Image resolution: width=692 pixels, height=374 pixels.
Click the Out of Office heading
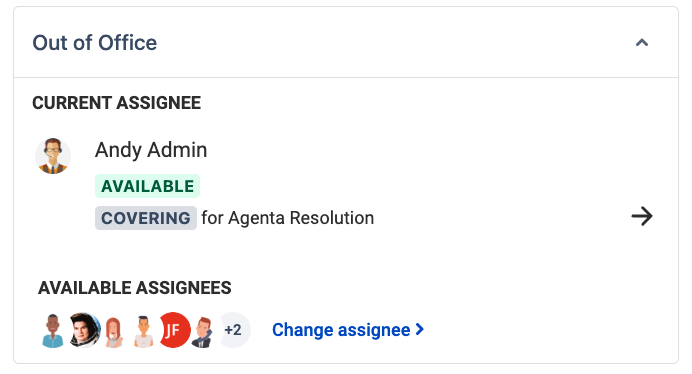tap(94, 43)
